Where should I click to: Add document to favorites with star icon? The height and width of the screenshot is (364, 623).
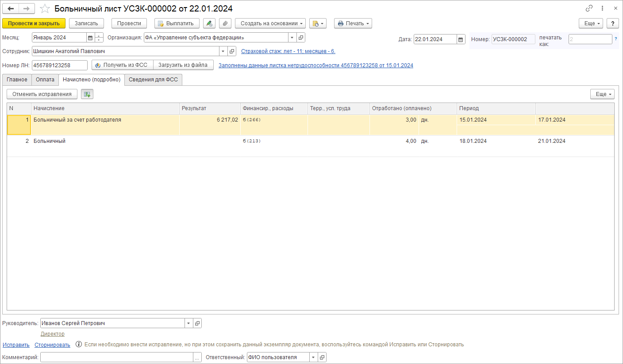click(x=45, y=8)
